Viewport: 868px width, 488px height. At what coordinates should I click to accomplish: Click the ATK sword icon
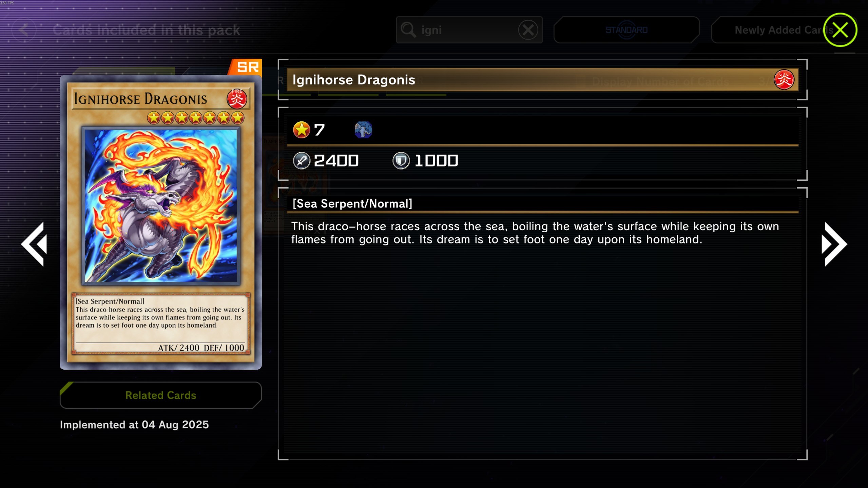click(x=301, y=161)
